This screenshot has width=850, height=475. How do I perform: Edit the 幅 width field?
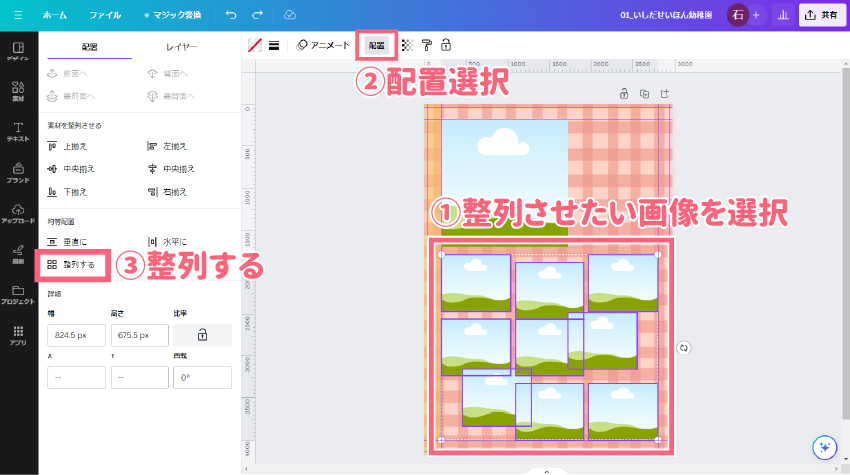tap(76, 335)
